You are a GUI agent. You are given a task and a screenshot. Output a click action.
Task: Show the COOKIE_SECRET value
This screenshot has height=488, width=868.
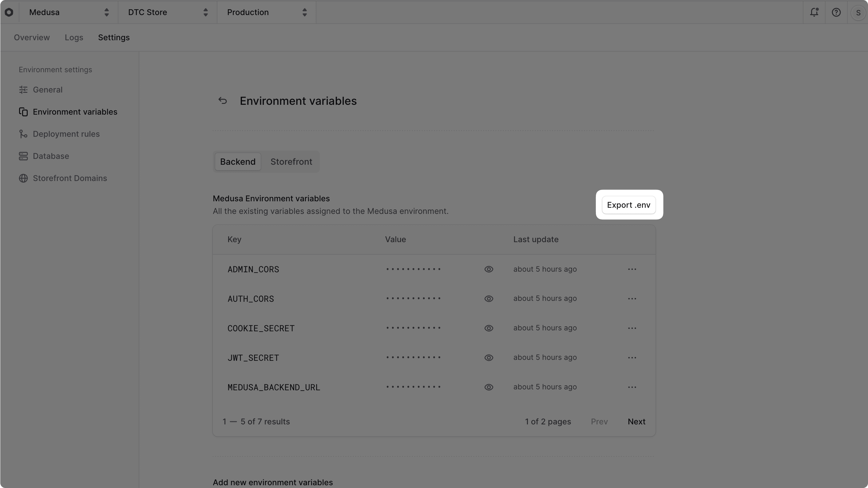[x=489, y=328]
